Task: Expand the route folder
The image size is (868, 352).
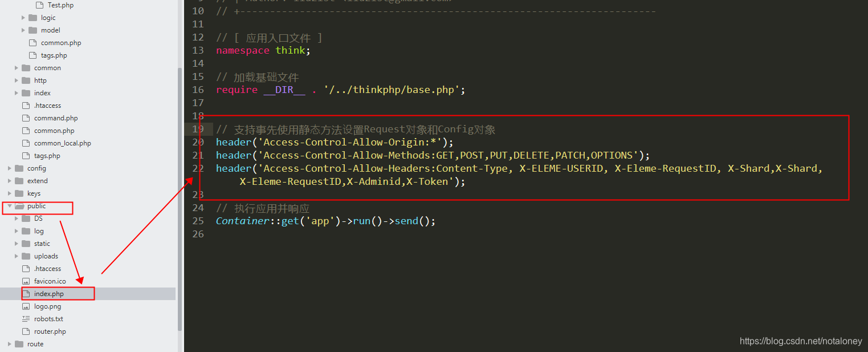Action: pos(10,343)
